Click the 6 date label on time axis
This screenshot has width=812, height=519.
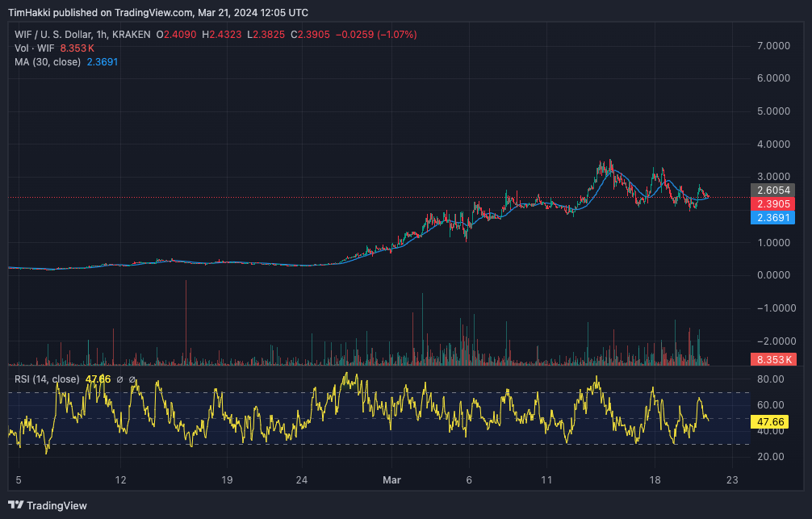(469, 480)
